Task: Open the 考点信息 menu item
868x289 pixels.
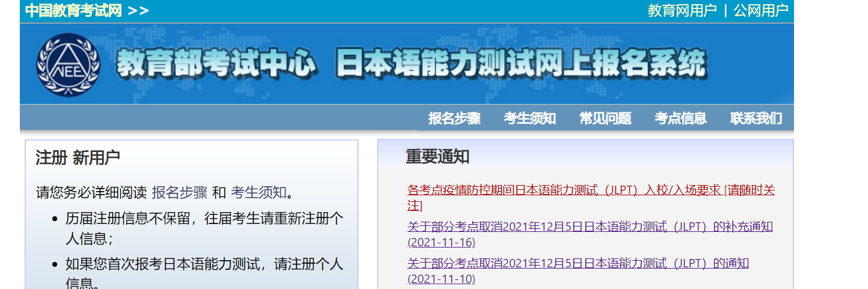Action: 681,118
